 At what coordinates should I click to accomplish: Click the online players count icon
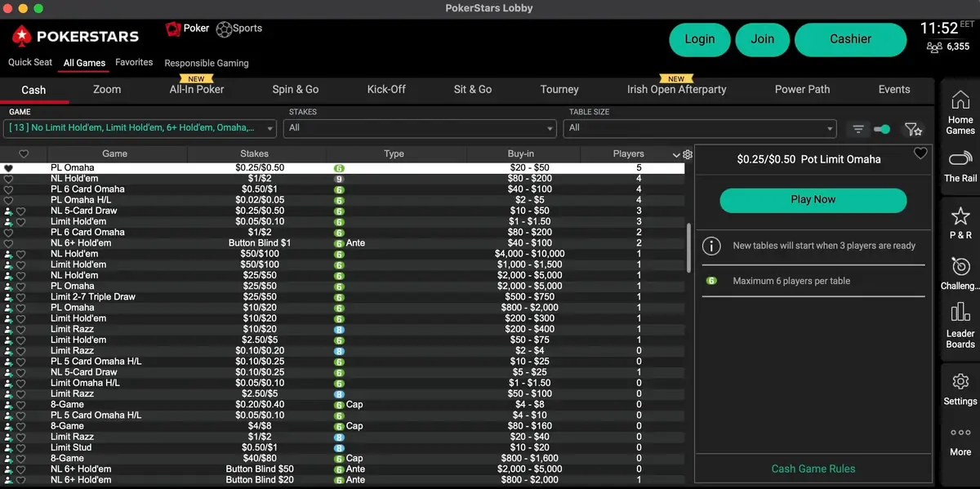point(934,47)
